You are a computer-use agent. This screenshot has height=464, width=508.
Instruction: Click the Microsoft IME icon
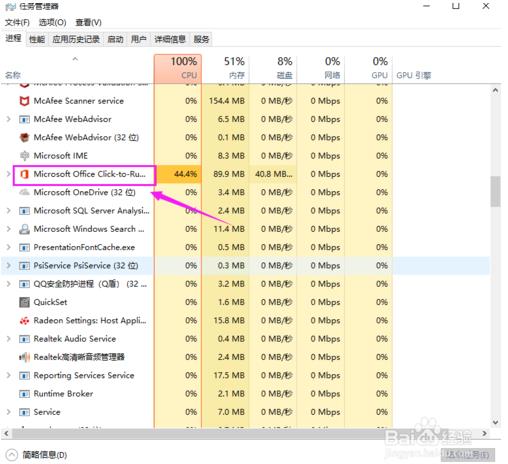pyautogui.click(x=24, y=156)
